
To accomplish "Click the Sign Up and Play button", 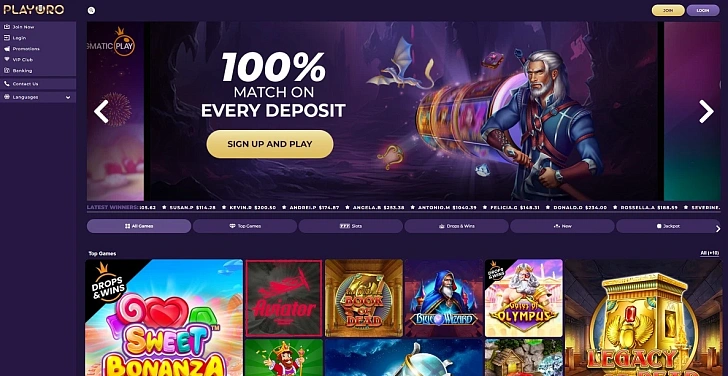I will 270,144.
